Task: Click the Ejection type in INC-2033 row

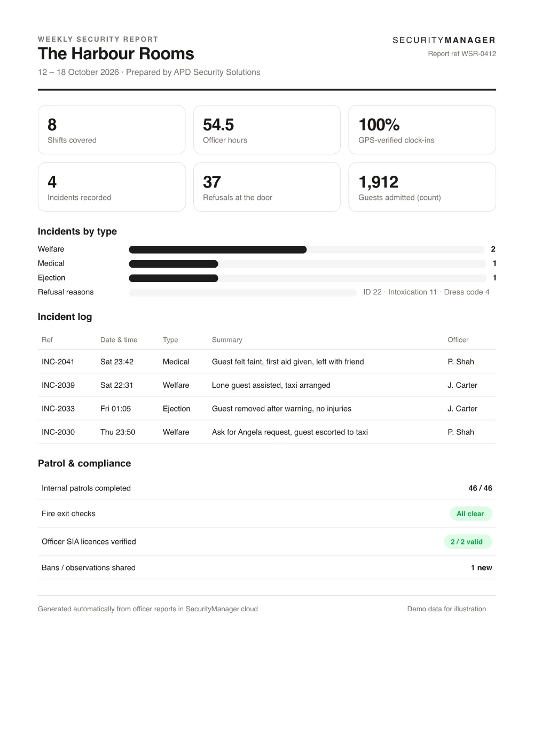Action: (177, 409)
